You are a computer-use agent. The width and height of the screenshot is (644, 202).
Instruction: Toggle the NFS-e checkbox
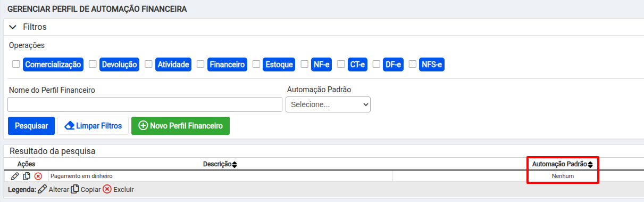point(412,64)
